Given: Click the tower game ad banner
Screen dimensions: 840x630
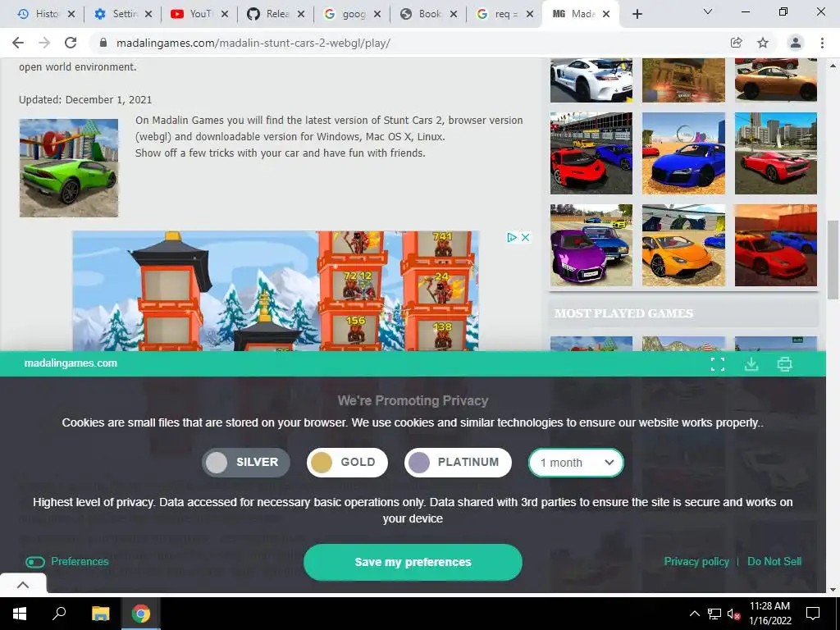Looking at the screenshot, I should coord(276,291).
